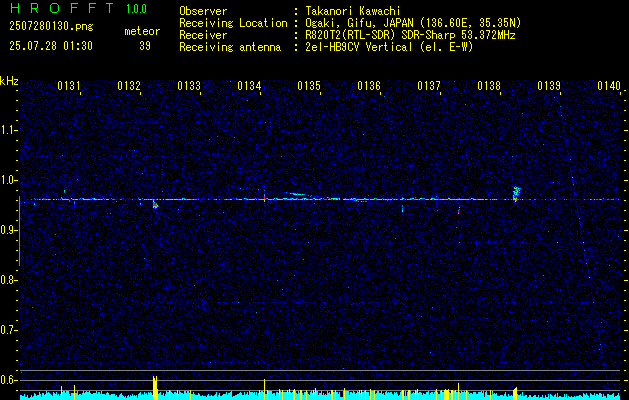The height and width of the screenshot is (400, 629).
Task: Click time marker 0131
Action: tap(69, 86)
